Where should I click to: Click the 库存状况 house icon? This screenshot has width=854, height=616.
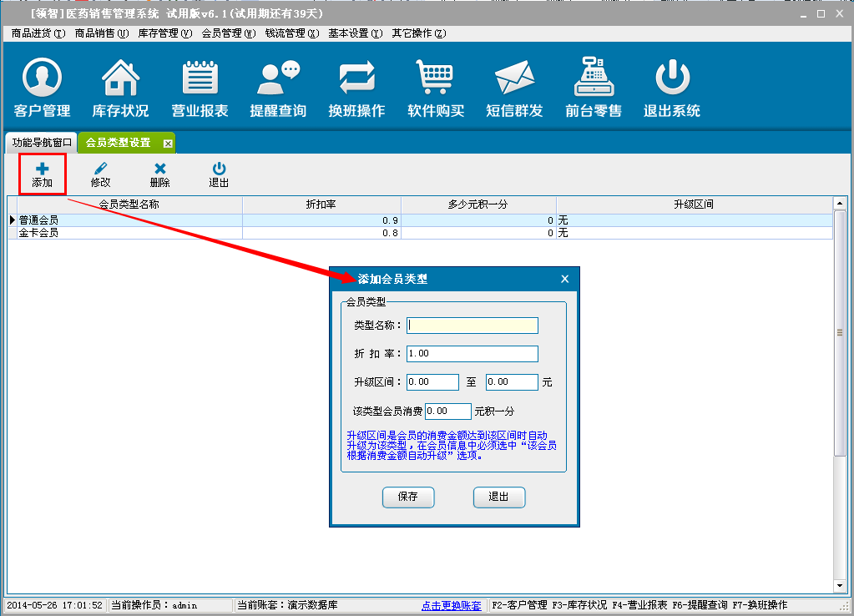click(120, 88)
